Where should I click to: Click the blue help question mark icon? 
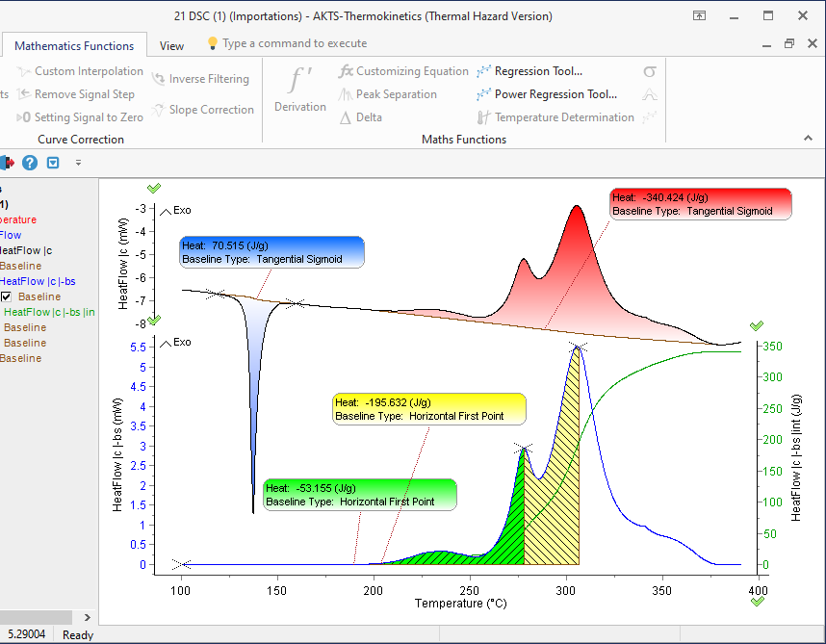tap(30, 163)
